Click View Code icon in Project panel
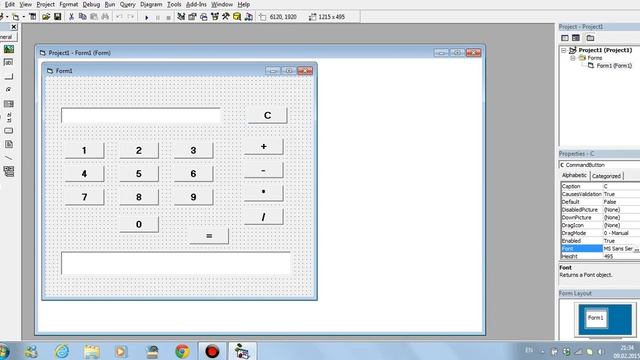The width and height of the screenshot is (640, 360). pos(565,38)
